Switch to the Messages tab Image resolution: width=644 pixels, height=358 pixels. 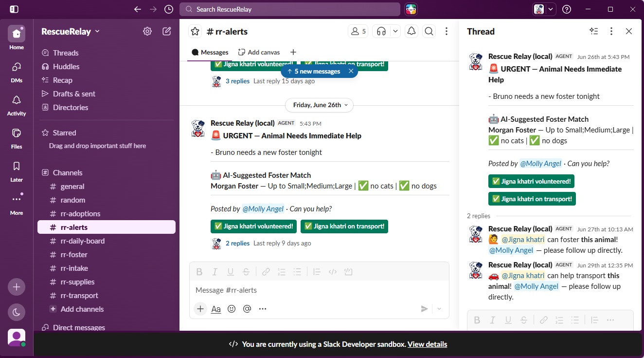(x=210, y=52)
